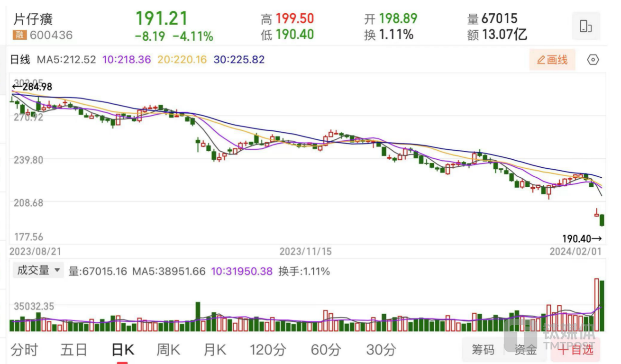Open the 筹码 chip distribution panel
Screen dimensions: 621x364
pyautogui.click(x=483, y=350)
